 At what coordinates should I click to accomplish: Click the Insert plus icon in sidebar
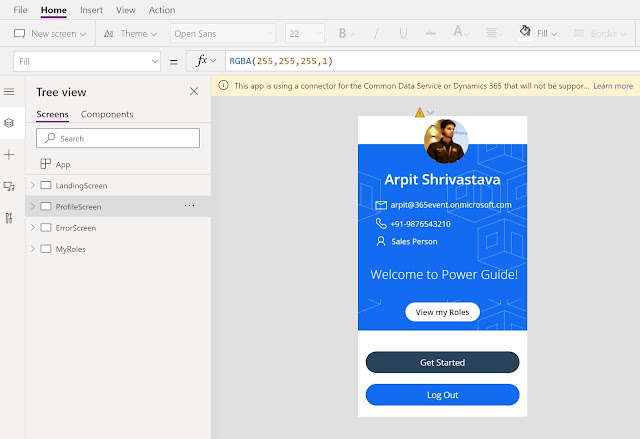coord(9,155)
